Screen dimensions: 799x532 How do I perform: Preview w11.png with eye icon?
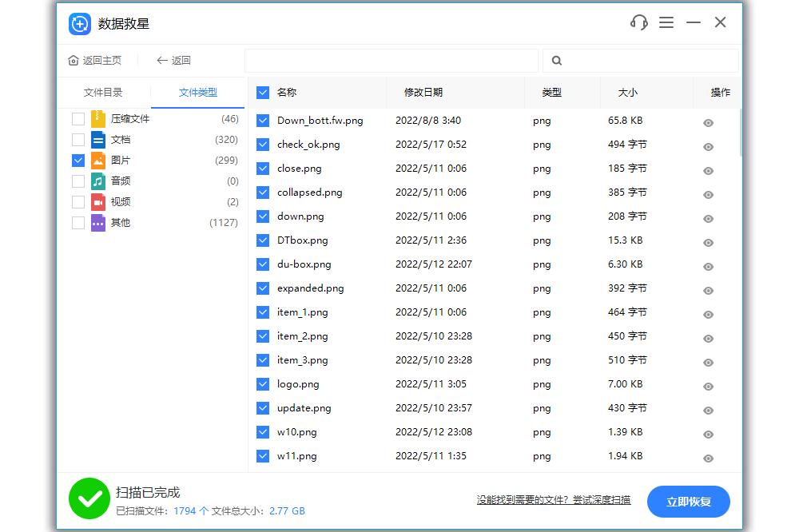(x=708, y=459)
